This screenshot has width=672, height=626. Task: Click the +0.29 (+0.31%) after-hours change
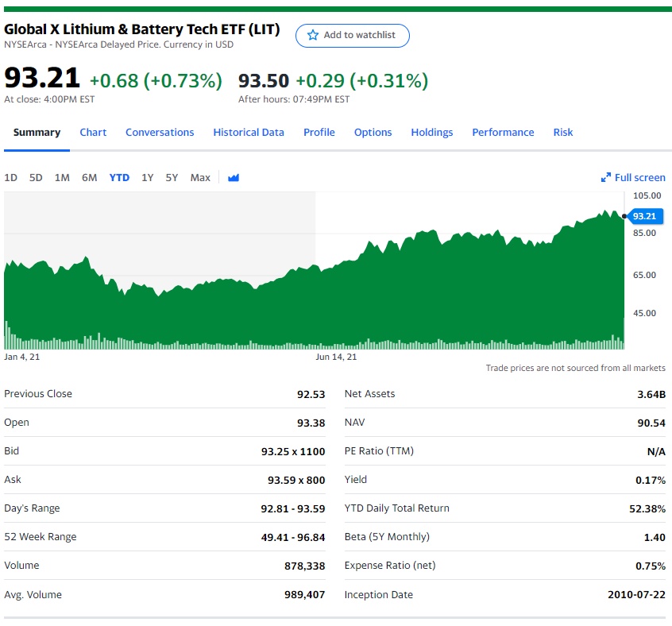tap(362, 81)
